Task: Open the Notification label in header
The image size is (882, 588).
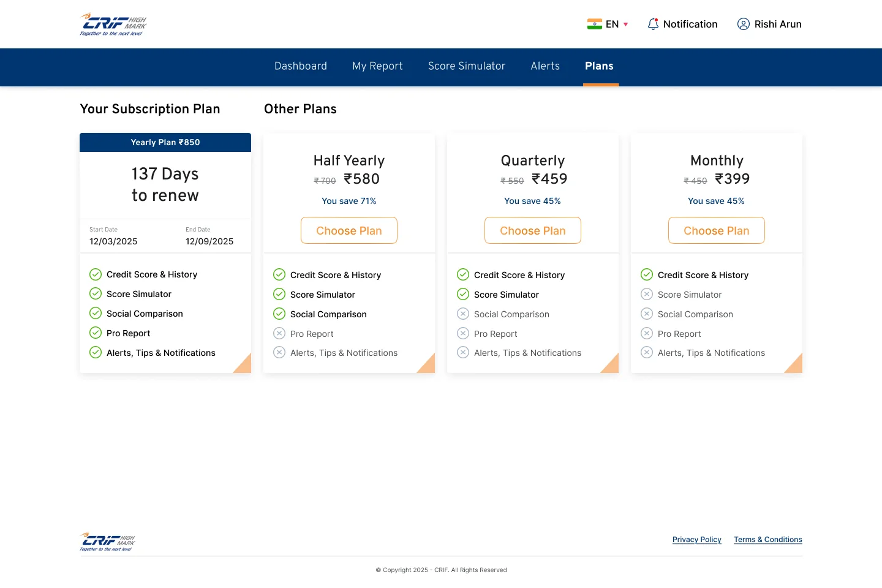Action: tap(690, 24)
